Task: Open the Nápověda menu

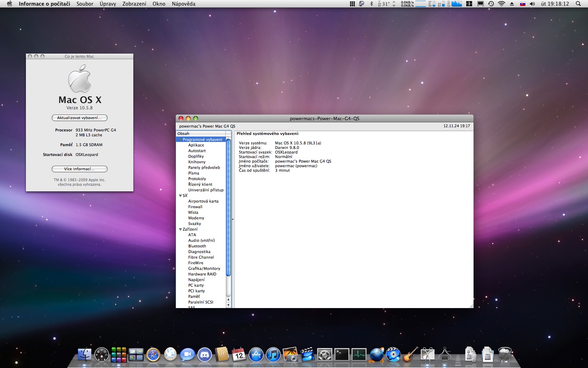Action: click(183, 4)
